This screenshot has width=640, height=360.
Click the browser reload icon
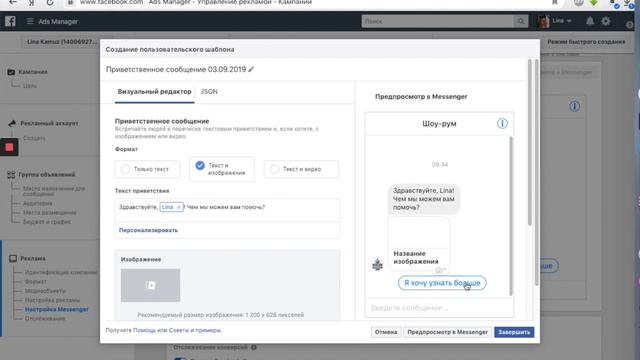(x=50, y=2)
